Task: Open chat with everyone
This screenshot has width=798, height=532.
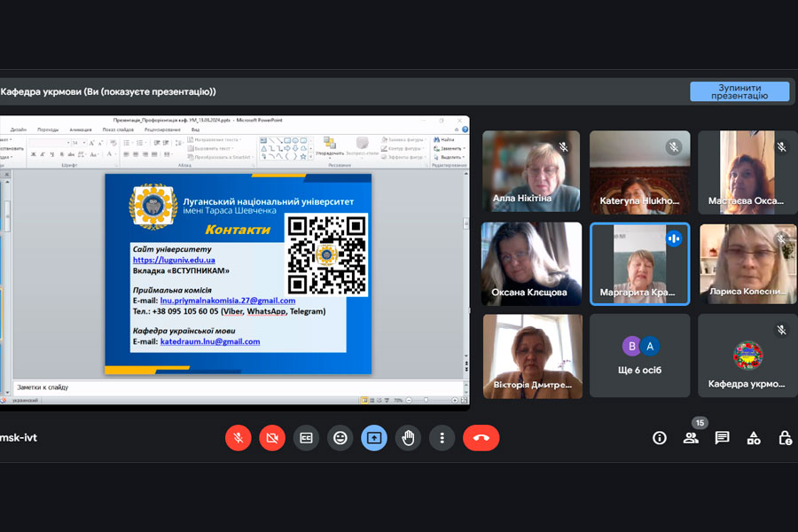Action: [722, 438]
